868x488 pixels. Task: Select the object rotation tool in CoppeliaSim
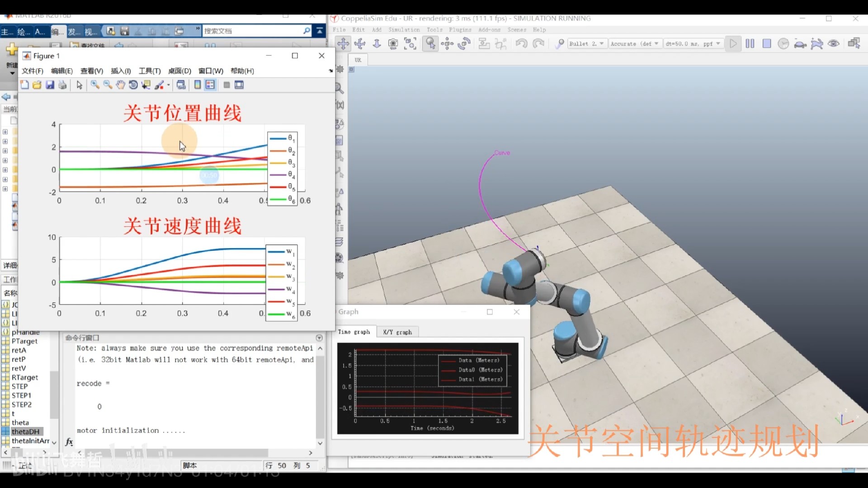click(464, 43)
